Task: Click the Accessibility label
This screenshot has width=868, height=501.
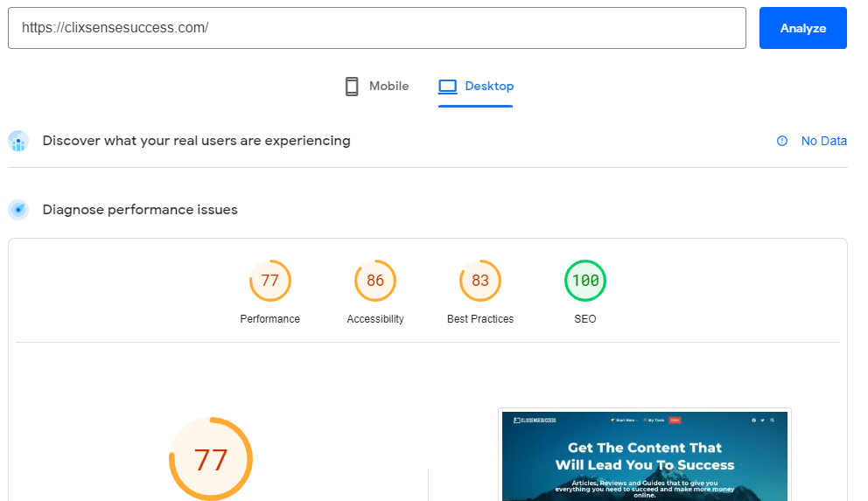Action: 375,319
